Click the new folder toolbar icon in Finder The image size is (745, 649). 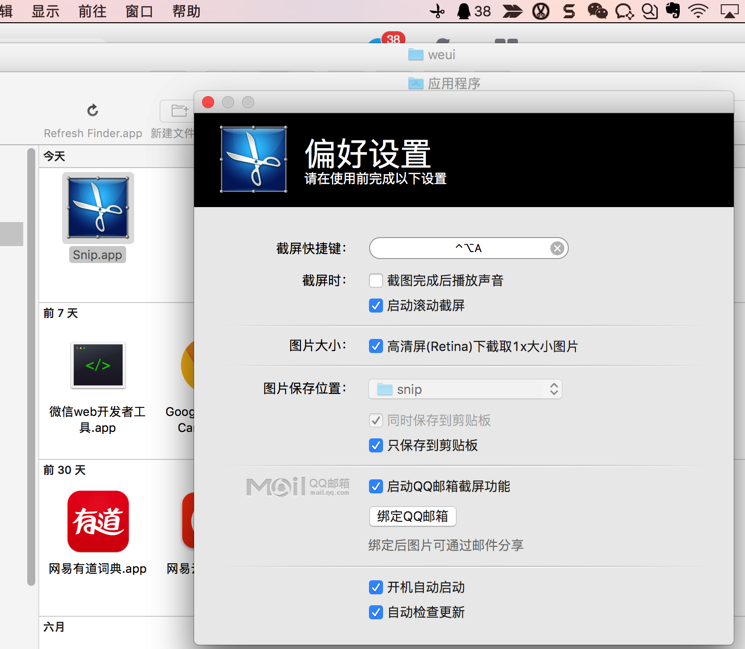179,111
